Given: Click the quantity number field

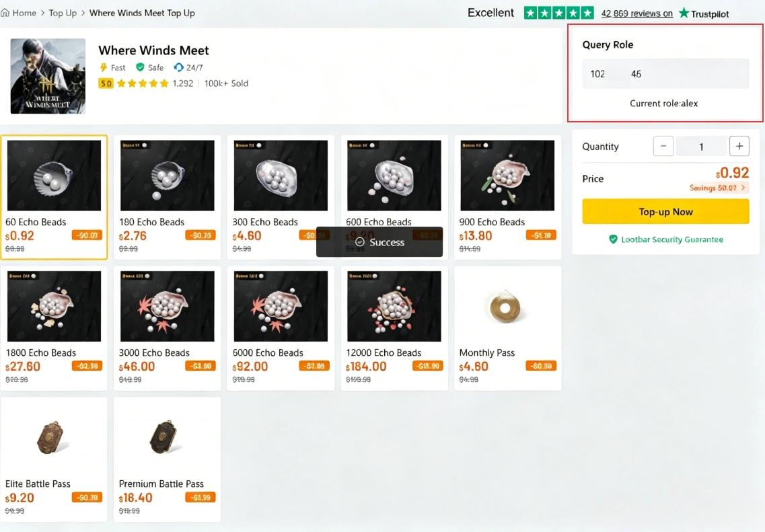Looking at the screenshot, I should [x=701, y=146].
